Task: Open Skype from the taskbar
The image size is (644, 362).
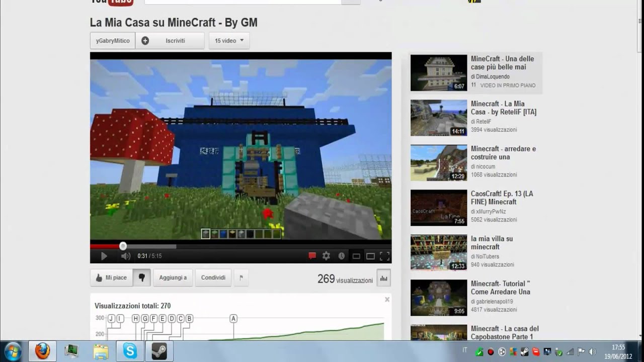Action: point(130,351)
